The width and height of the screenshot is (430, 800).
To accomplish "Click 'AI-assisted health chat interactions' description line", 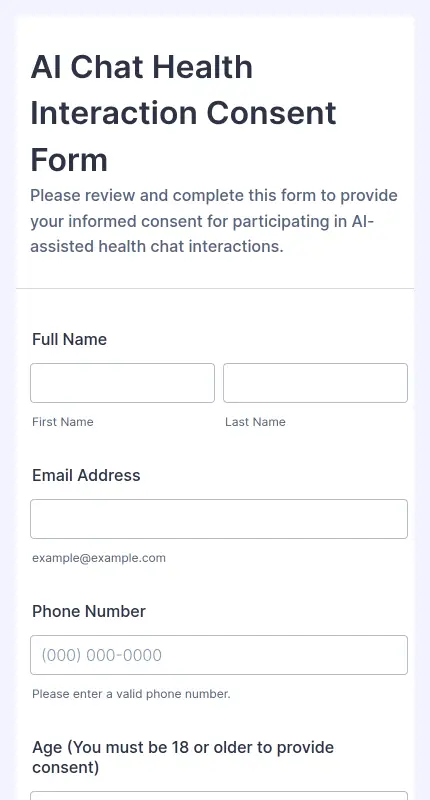I will [157, 247].
